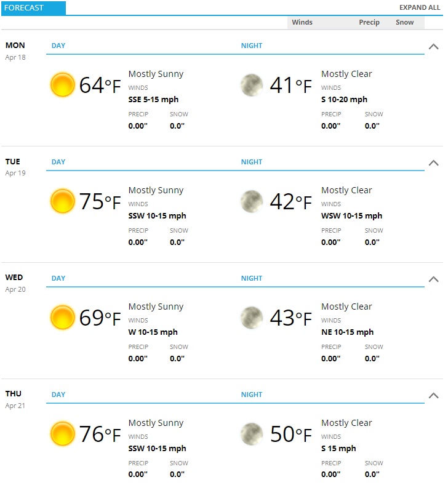This screenshot has width=448, height=493.
Task: Collapse the Tuesday Apr 19 forecast chevron
Action: [433, 163]
